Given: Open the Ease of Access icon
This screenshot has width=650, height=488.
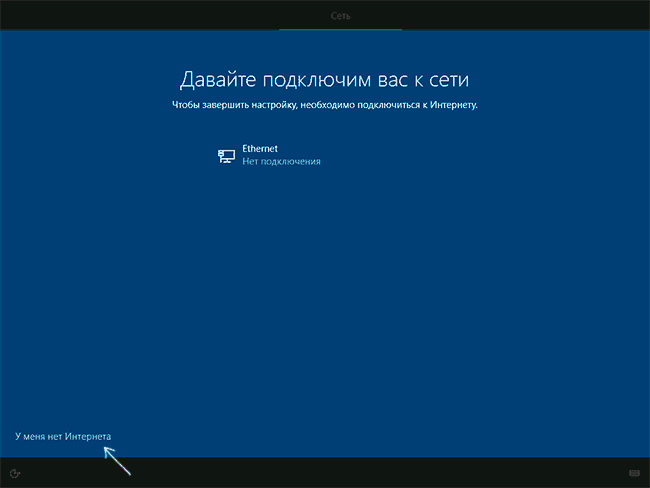Looking at the screenshot, I should click(16, 473).
